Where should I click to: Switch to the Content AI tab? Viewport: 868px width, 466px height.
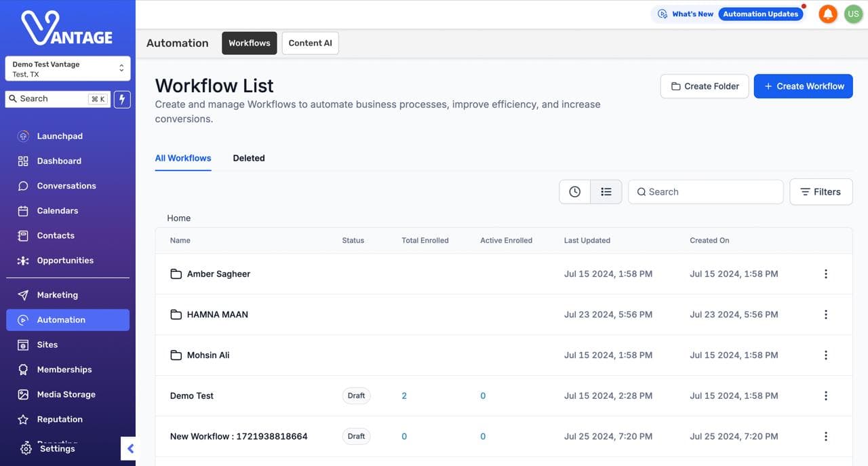(x=310, y=43)
